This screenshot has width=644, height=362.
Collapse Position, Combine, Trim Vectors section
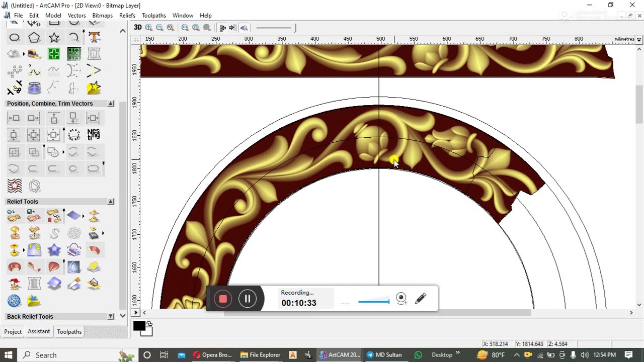click(111, 104)
